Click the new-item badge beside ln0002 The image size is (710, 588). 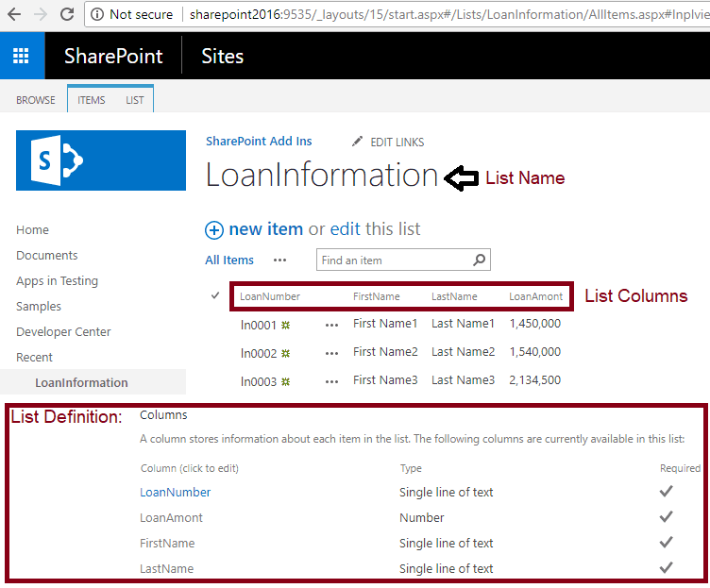[286, 354]
